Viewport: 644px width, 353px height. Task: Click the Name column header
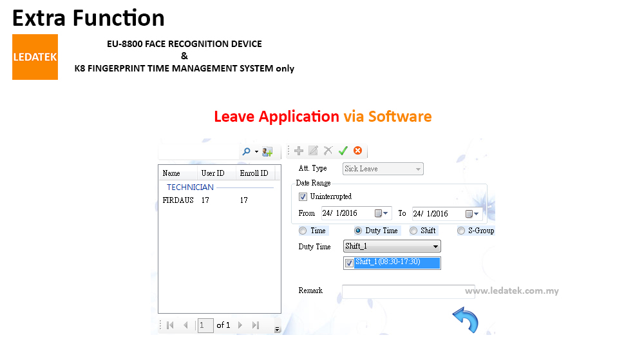[178, 173]
